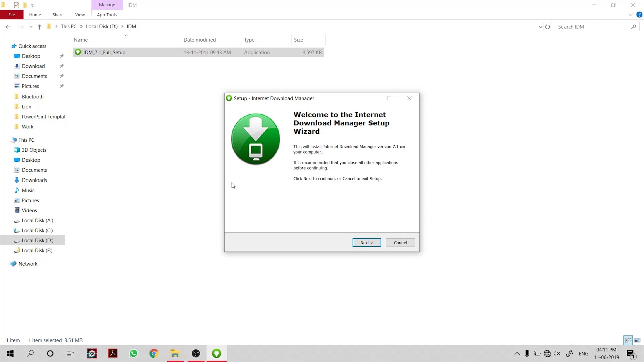644x362 pixels.
Task: Sort files by the Name column header
Action: [x=80, y=40]
